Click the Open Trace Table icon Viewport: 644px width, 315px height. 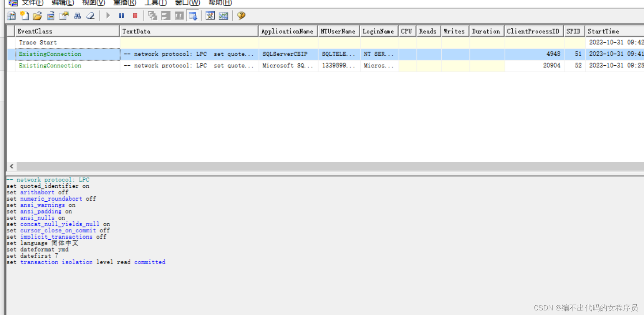(x=51, y=16)
